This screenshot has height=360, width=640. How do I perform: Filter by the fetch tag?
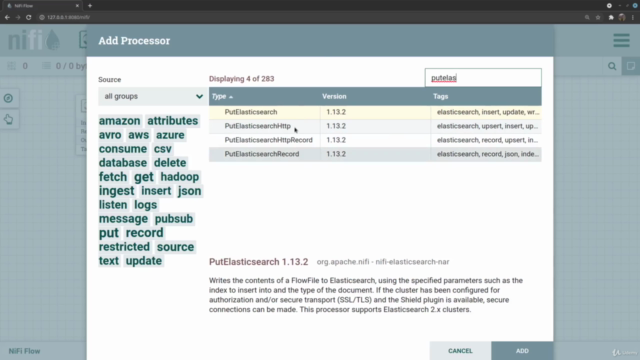pos(113,177)
